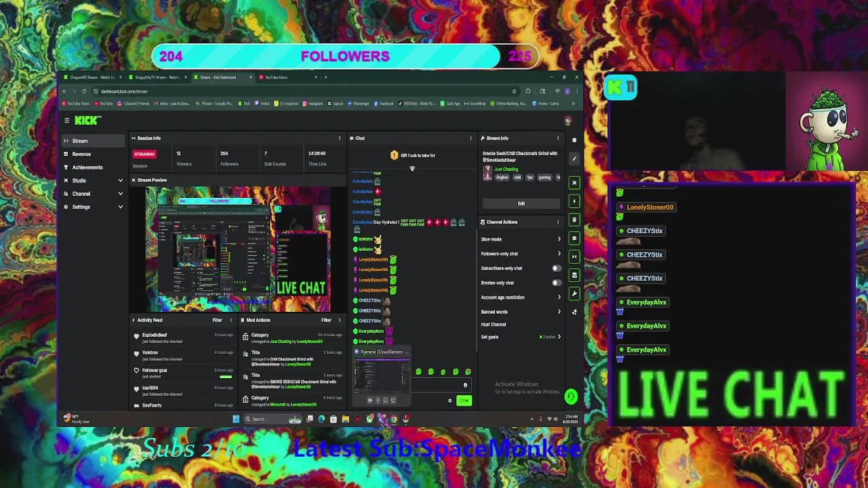The image size is (868, 488).
Task: Open File Explorer from taskbar
Action: [345, 419]
